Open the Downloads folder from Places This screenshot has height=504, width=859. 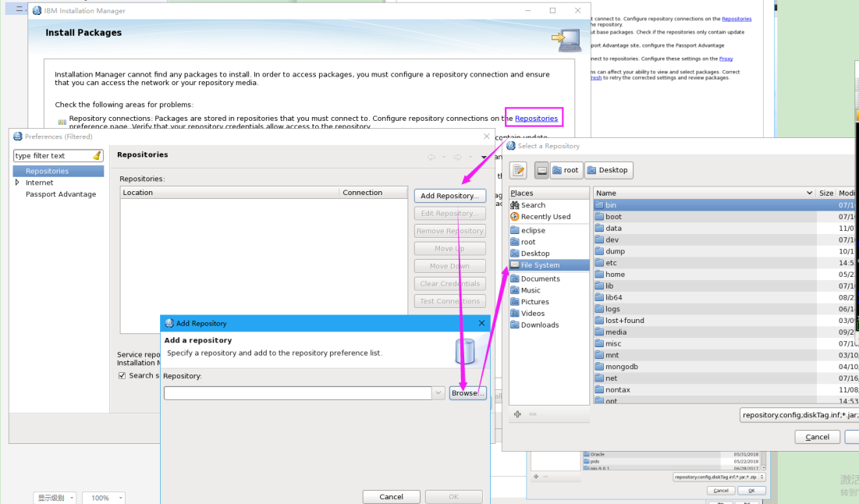(x=538, y=325)
